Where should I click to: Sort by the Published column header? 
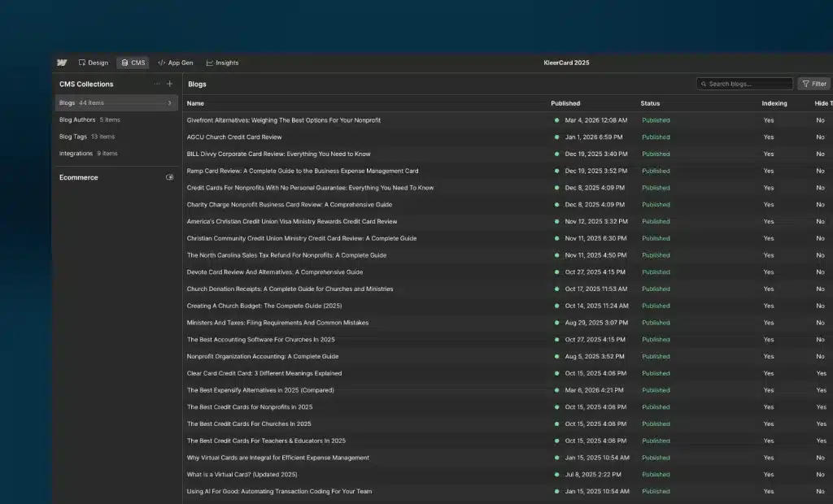[565, 103]
